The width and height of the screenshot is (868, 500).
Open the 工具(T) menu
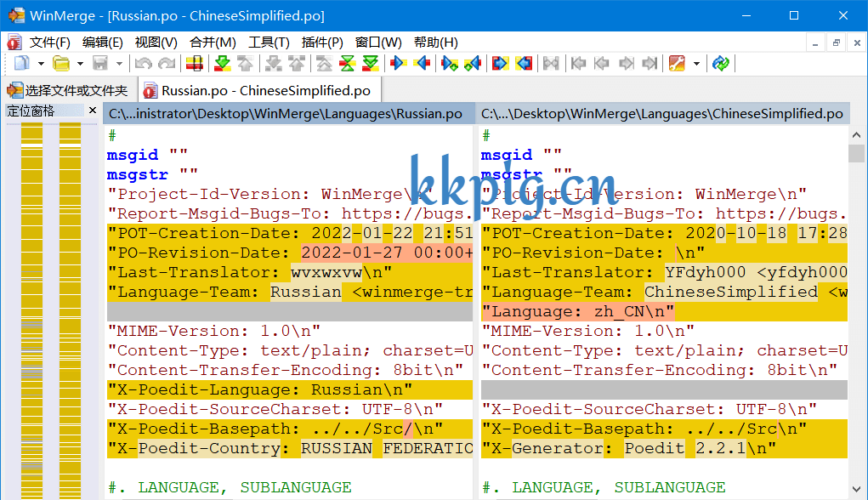click(x=269, y=43)
